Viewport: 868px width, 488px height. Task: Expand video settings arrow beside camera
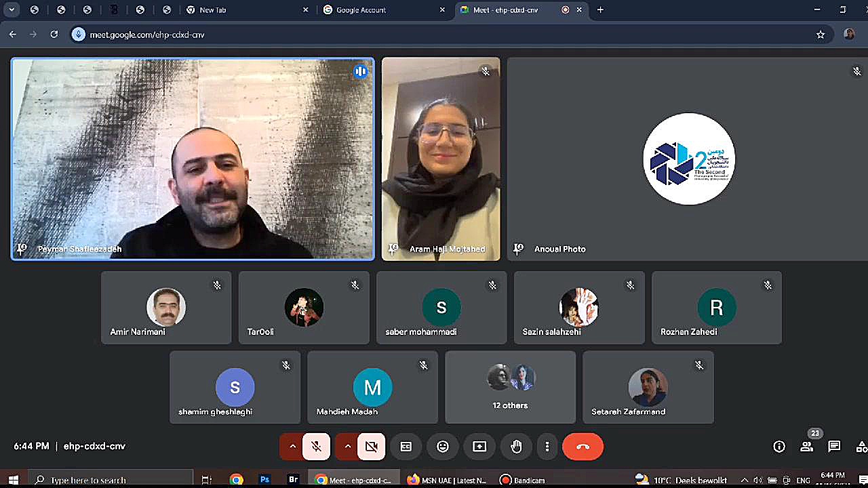(347, 447)
